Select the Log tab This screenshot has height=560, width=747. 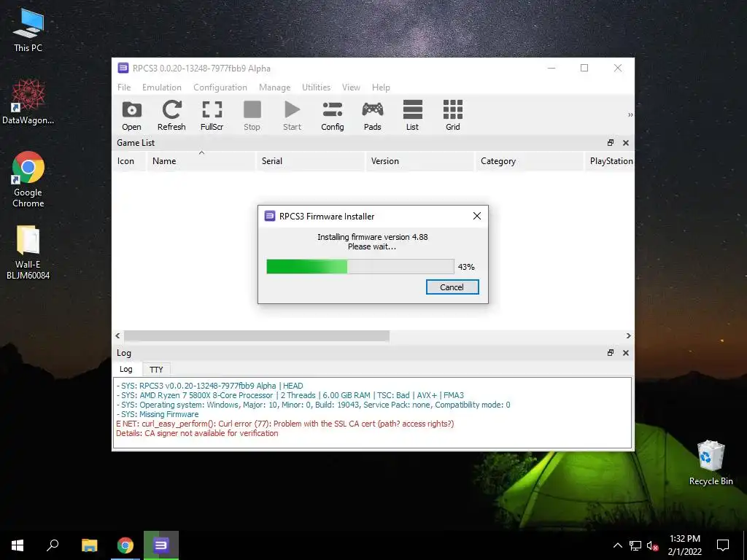pyautogui.click(x=126, y=369)
